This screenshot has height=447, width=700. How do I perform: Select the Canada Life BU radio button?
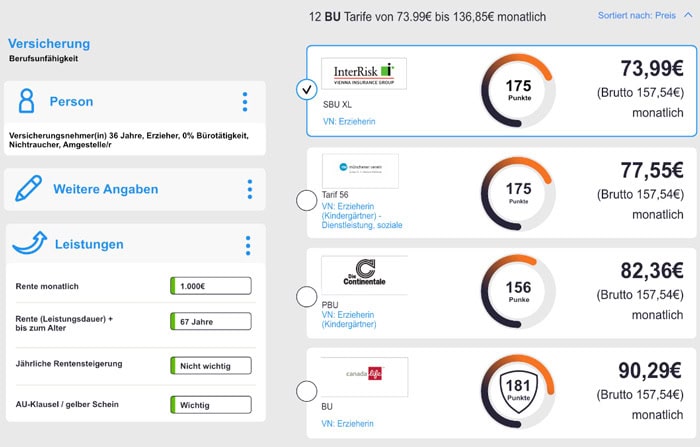(x=307, y=391)
